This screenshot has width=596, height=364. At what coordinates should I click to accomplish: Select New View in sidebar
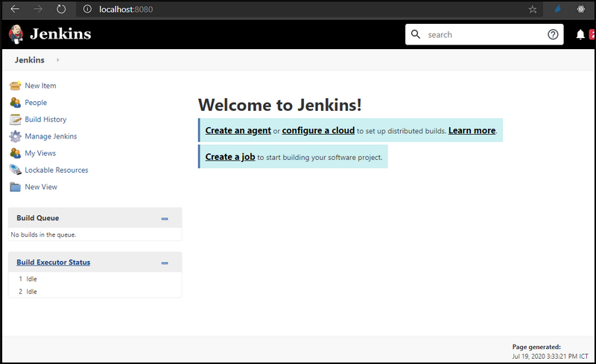tap(41, 187)
